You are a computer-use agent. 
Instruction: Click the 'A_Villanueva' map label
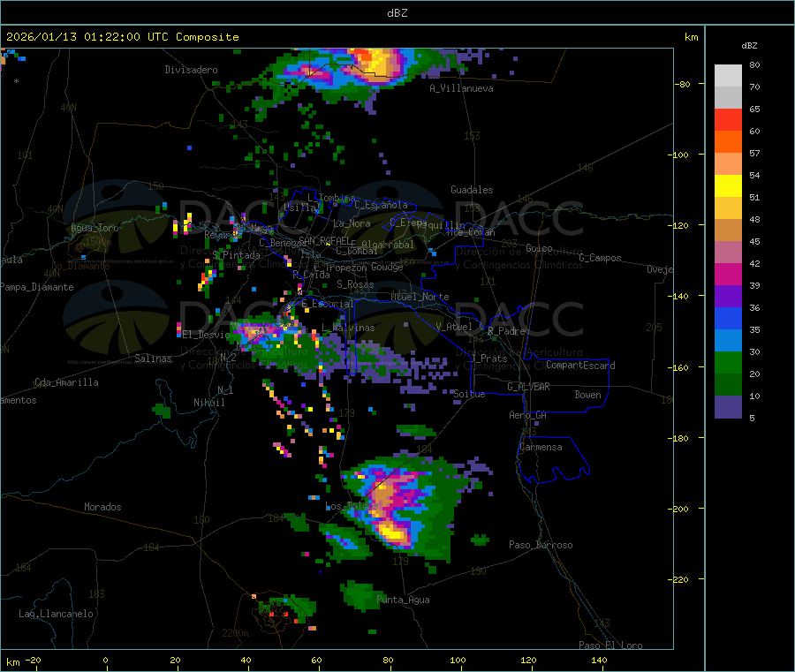pos(461,88)
